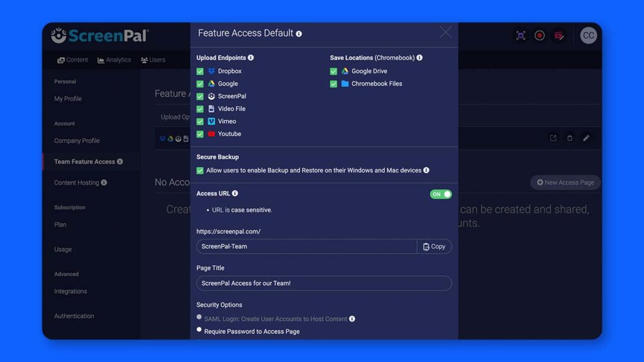Open the CC account avatar
The image size is (644, 362).
coord(587,36)
